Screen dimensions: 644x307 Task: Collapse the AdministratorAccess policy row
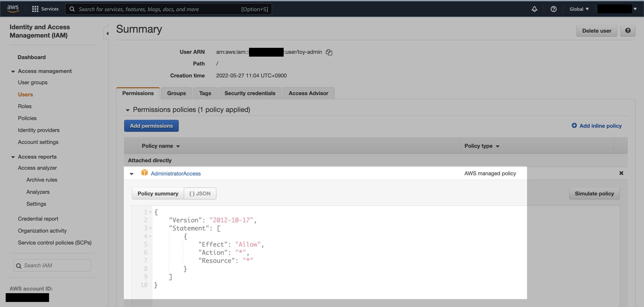[132, 174]
